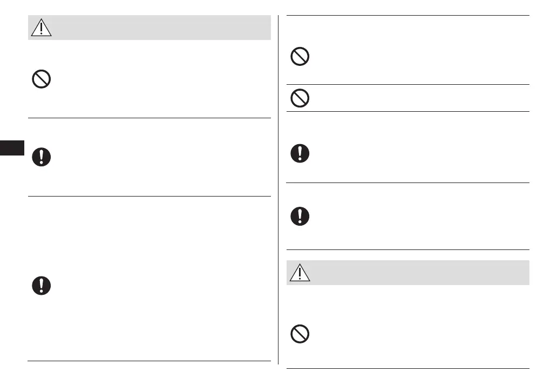This screenshot has height=392, width=557.
Task: Click the prohibition icon in the narrow right-column row
Action: point(300,98)
